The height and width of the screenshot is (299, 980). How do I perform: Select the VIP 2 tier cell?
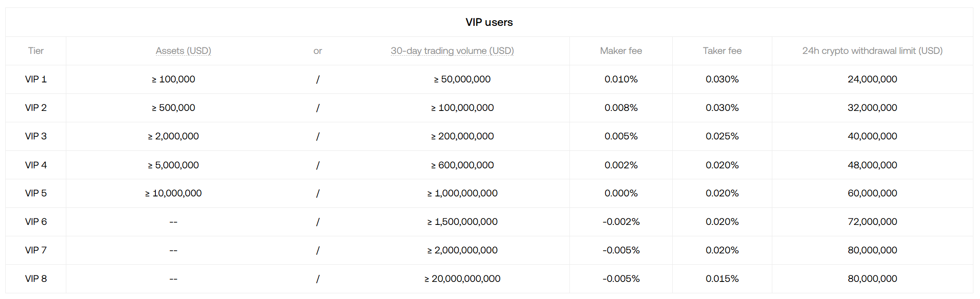pos(36,108)
